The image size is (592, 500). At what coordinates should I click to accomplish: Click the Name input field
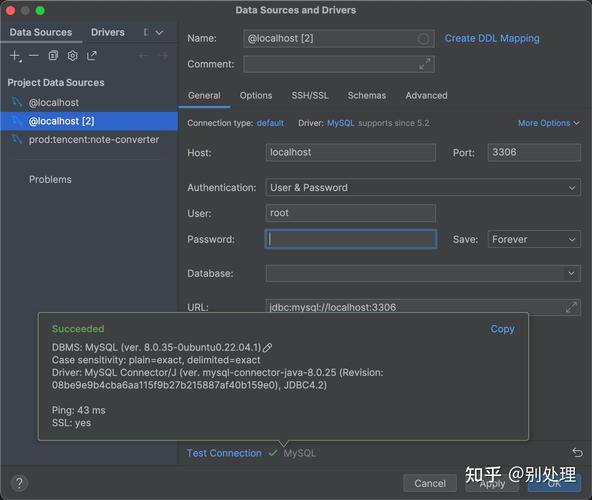339,39
